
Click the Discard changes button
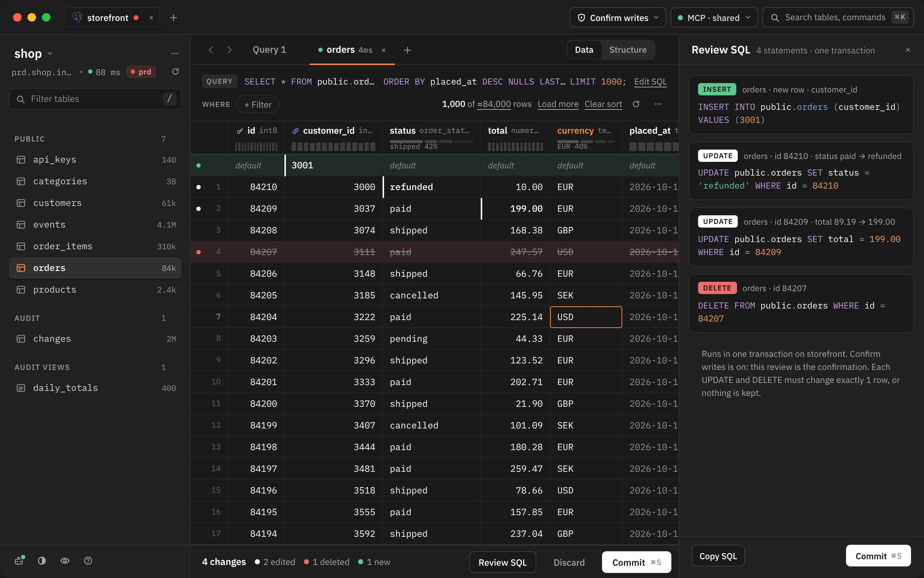tap(569, 562)
